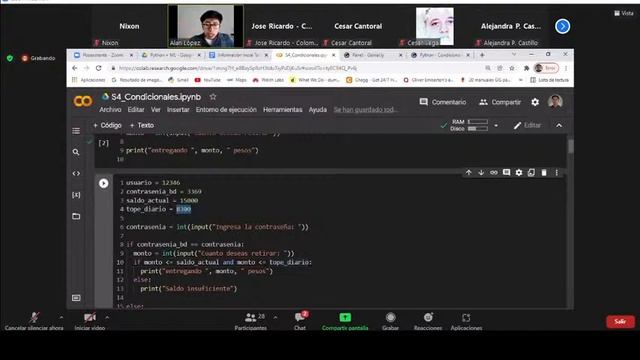
Task: Open the Editar mode dropdown in Colab
Action: [x=527, y=125]
